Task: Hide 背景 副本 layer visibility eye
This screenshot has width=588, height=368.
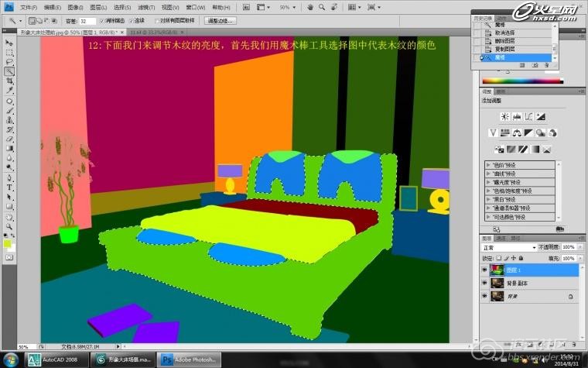Action: 484,283
